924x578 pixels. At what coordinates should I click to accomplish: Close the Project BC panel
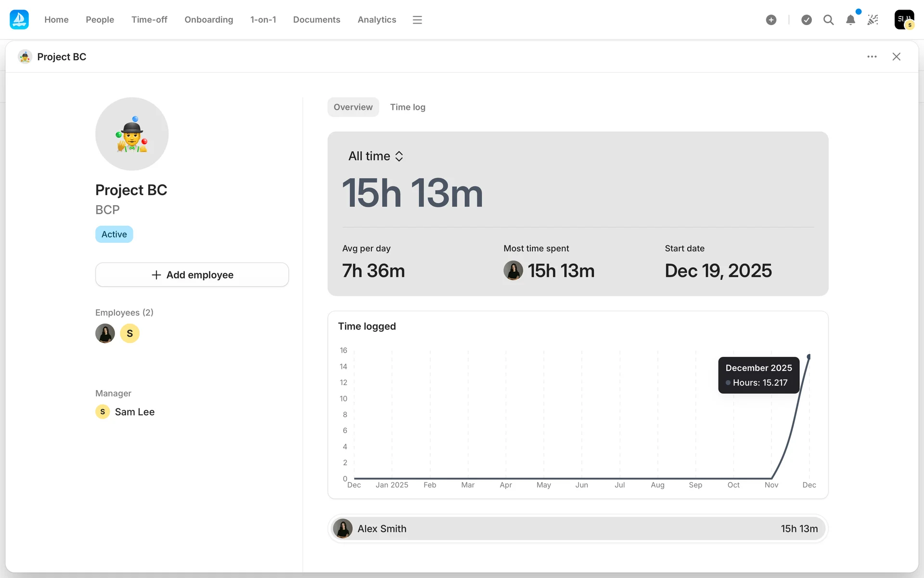[x=896, y=57]
